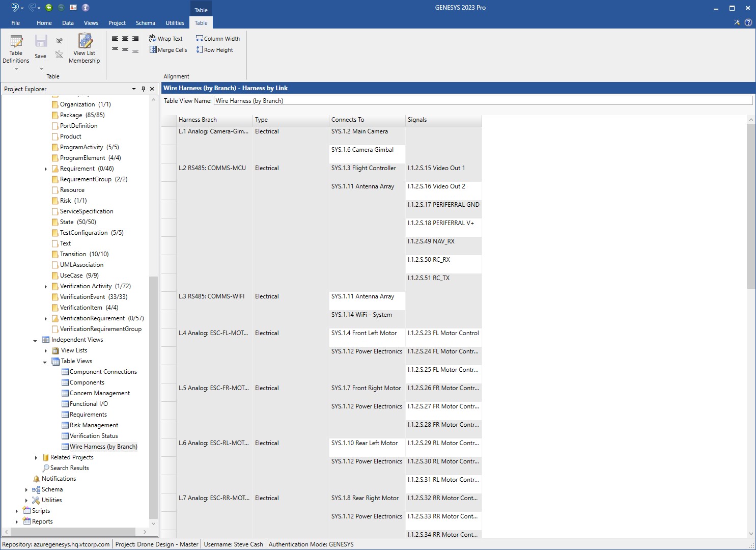Open the Component Connections table view
Screen dimensions: 756x550
pos(103,372)
